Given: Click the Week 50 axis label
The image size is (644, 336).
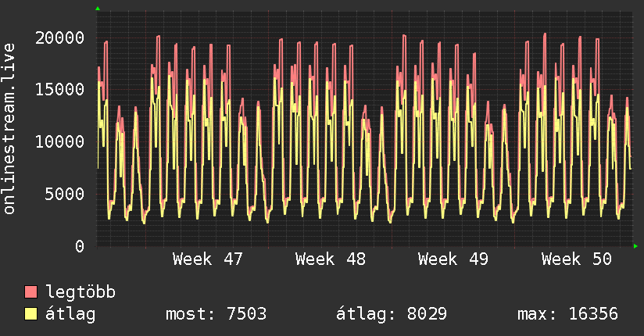Looking at the screenshot, I should (577, 259).
